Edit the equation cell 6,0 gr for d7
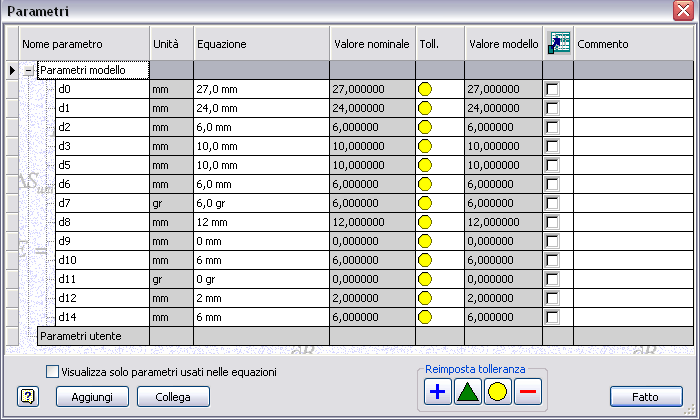 point(262,203)
